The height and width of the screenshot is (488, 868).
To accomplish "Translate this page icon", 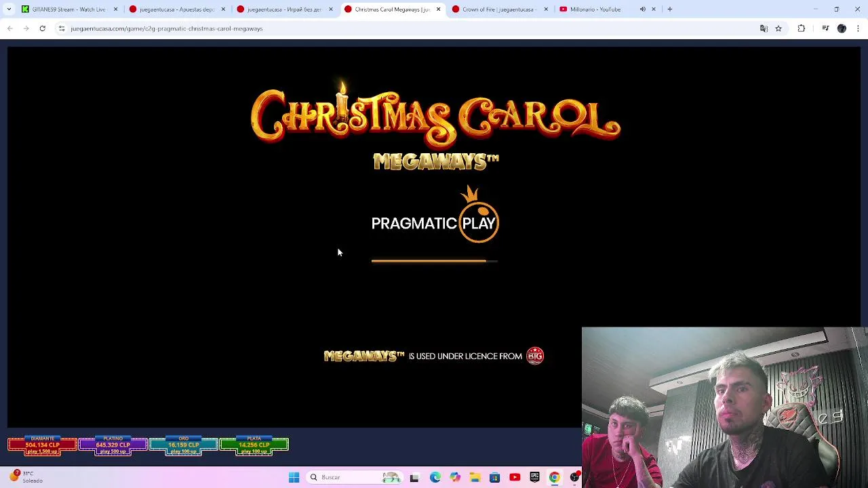I will [764, 28].
